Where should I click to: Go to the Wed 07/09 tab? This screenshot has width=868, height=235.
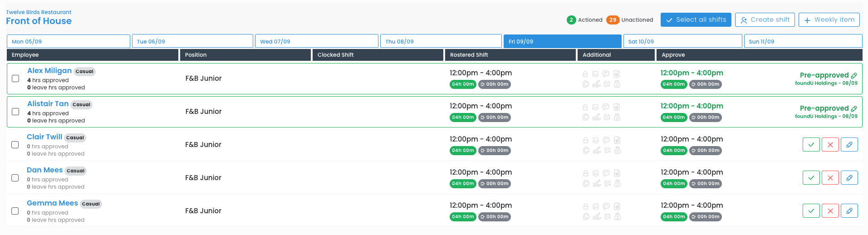tap(316, 41)
